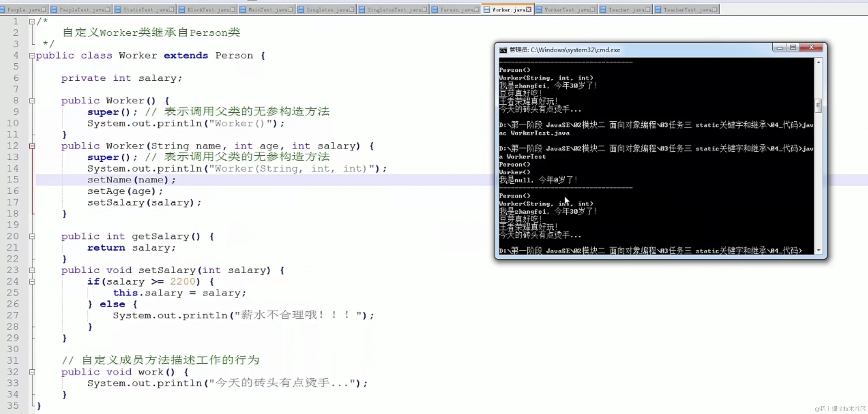868x414 pixels.
Task: Close the BlockTest.java tab with its X icon
Action: (233, 10)
